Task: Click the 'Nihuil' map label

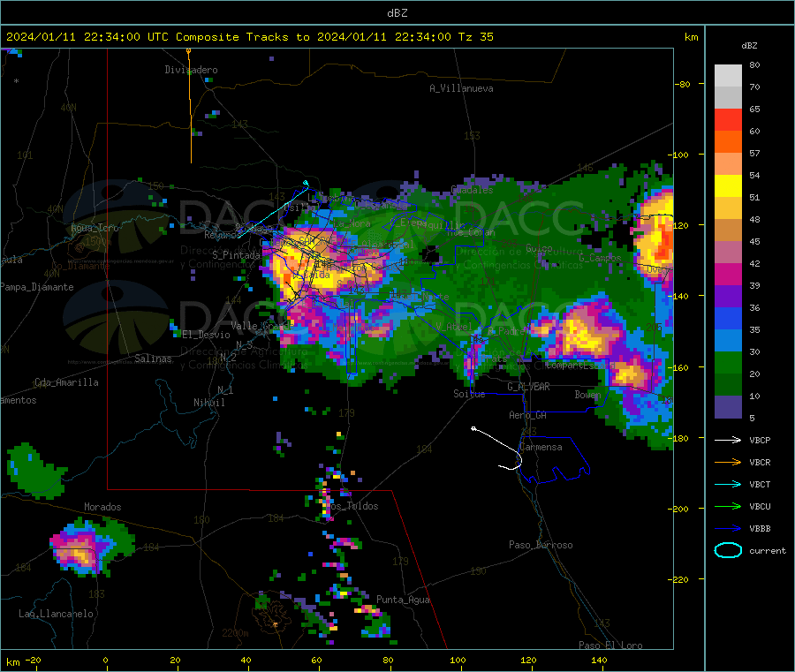Action: pyautogui.click(x=208, y=403)
